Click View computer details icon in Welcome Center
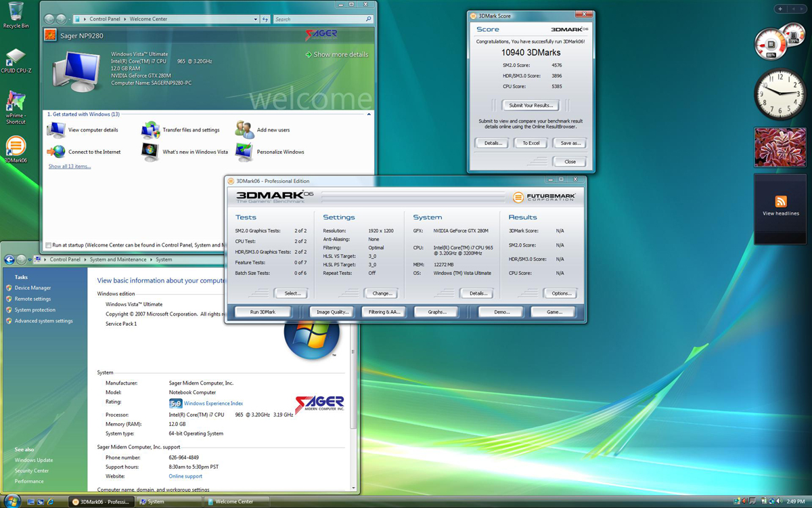This screenshot has width=812, height=508. (57, 130)
